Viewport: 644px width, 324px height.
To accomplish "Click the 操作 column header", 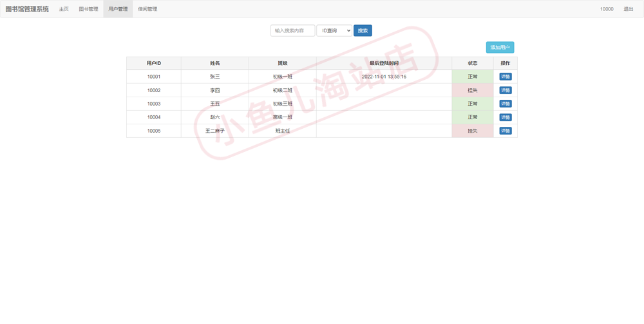I will click(x=505, y=63).
